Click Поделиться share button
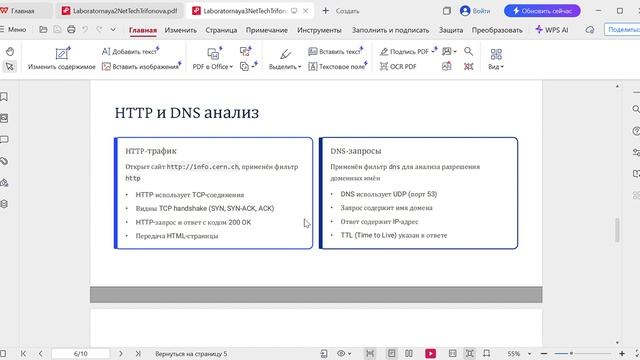 click(x=622, y=30)
